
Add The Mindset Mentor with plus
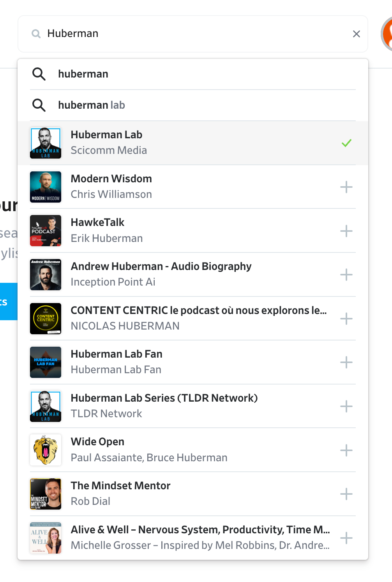346,494
